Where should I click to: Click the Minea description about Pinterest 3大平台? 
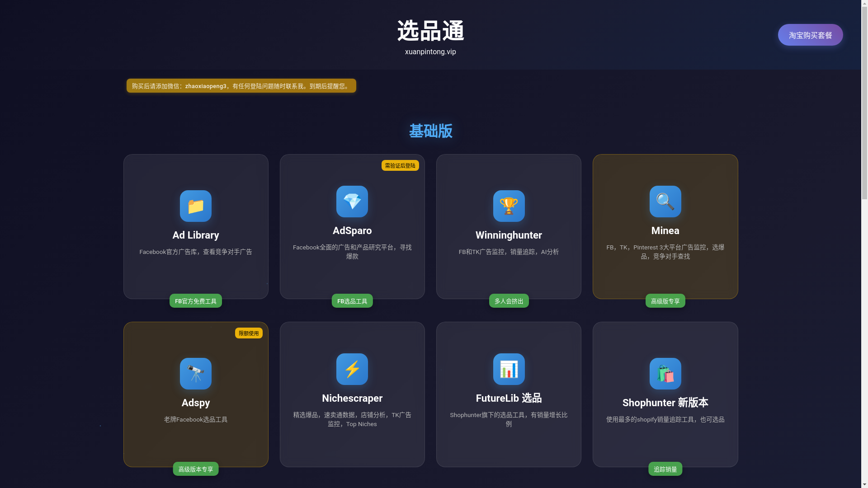click(x=665, y=252)
